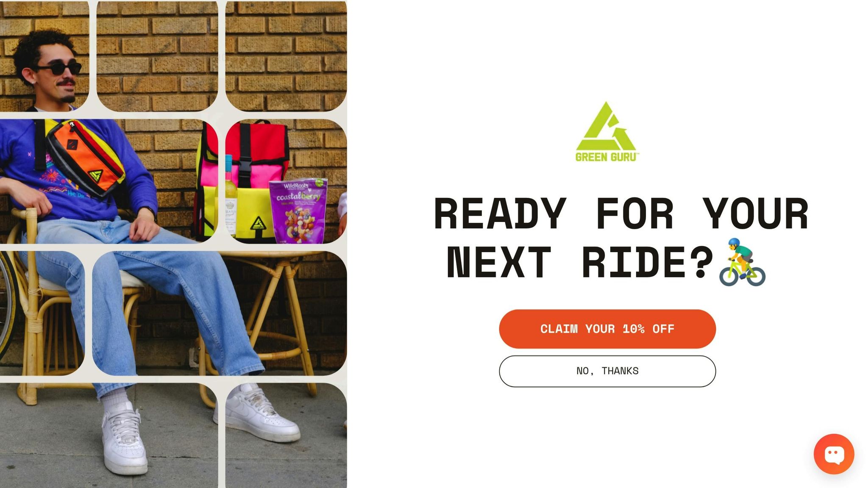This screenshot has width=868, height=488.
Task: Click the blue jeans tile in photo collage
Action: coord(219,313)
